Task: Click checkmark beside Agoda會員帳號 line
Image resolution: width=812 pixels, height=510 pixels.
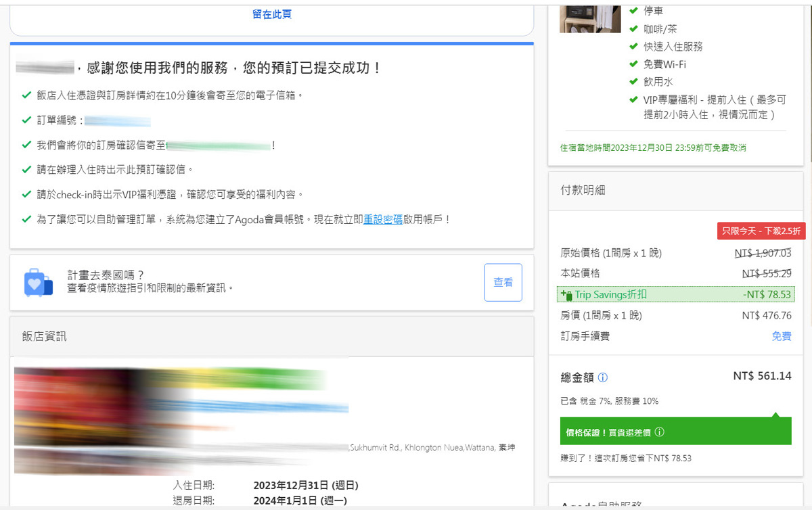Action: tap(26, 219)
